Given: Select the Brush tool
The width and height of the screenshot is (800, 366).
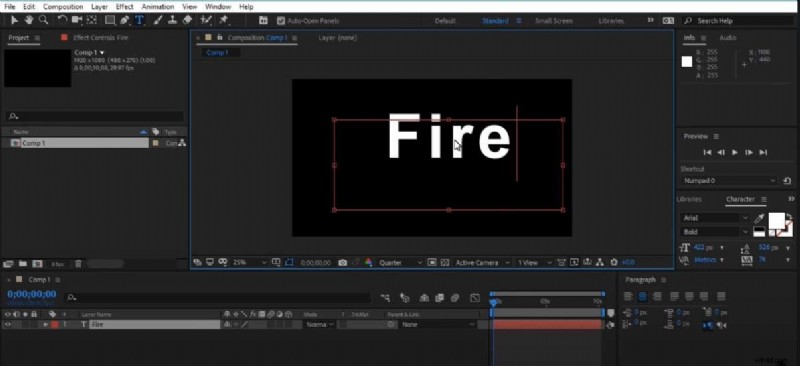Looking at the screenshot, I should 158,20.
